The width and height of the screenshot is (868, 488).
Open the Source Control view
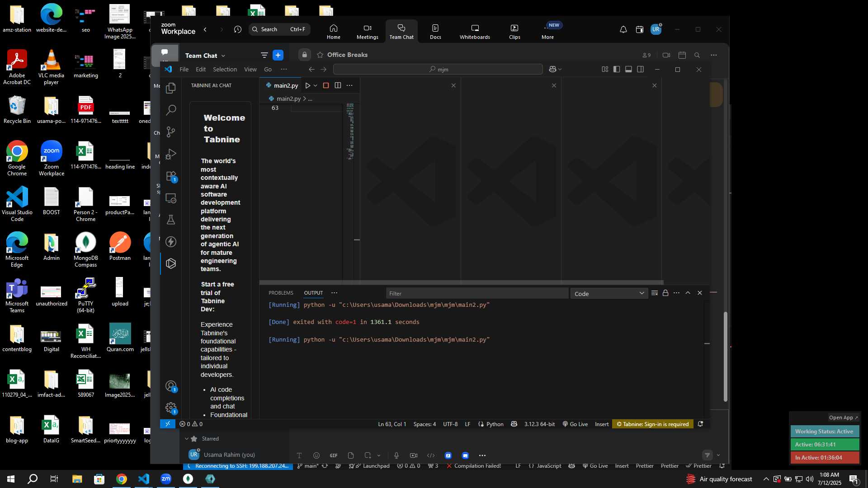click(x=171, y=132)
